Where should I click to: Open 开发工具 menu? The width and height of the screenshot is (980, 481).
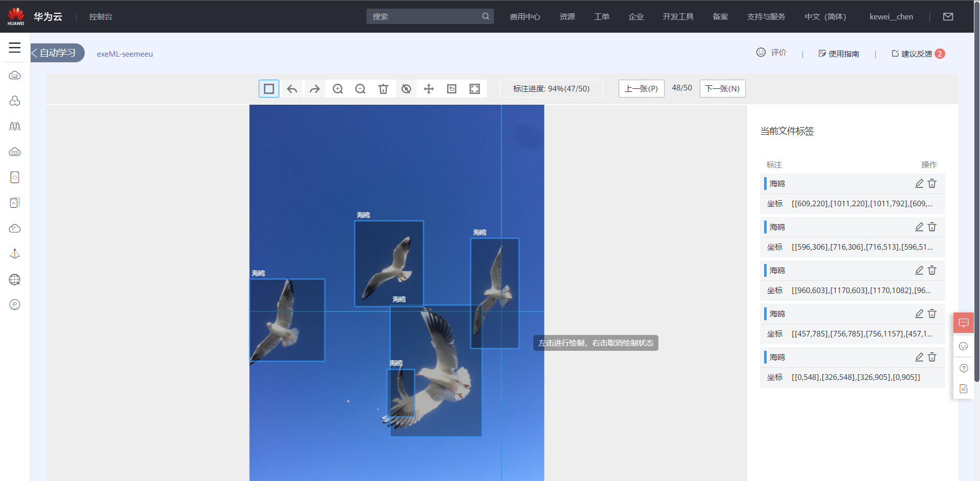click(x=678, y=16)
